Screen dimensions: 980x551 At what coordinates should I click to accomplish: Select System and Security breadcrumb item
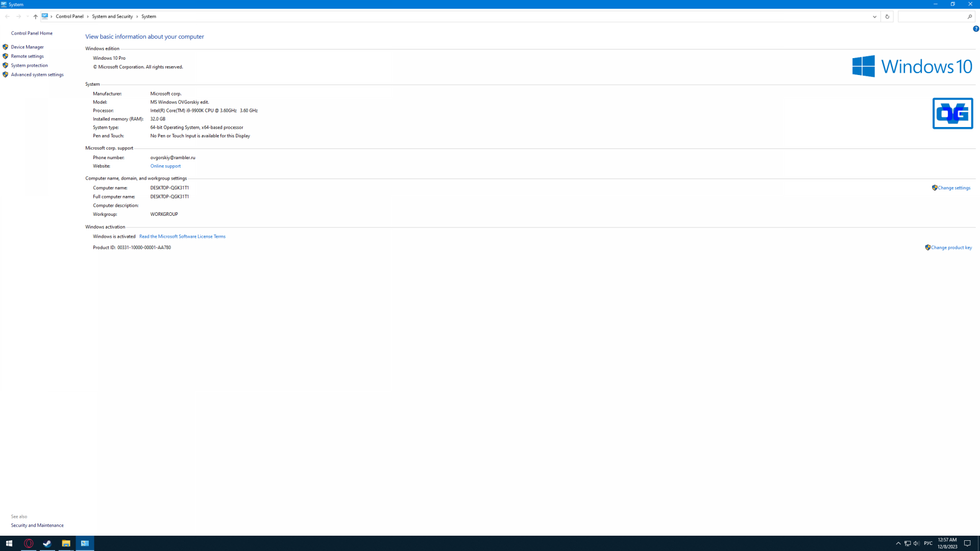pos(112,16)
